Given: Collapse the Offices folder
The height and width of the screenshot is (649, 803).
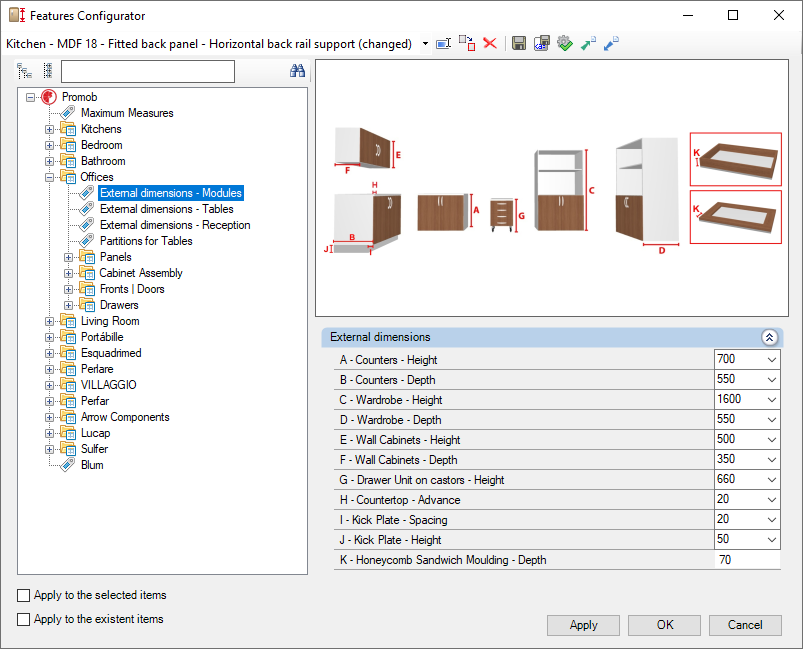Looking at the screenshot, I should click(x=50, y=177).
